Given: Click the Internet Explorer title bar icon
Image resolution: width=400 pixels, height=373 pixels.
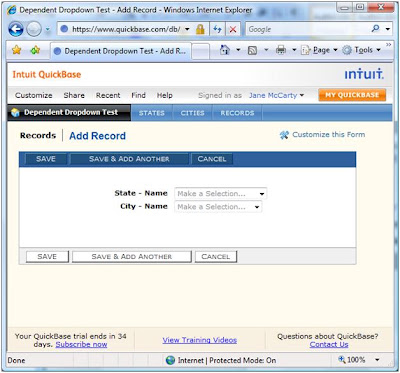Looking at the screenshot, I should click(11, 10).
